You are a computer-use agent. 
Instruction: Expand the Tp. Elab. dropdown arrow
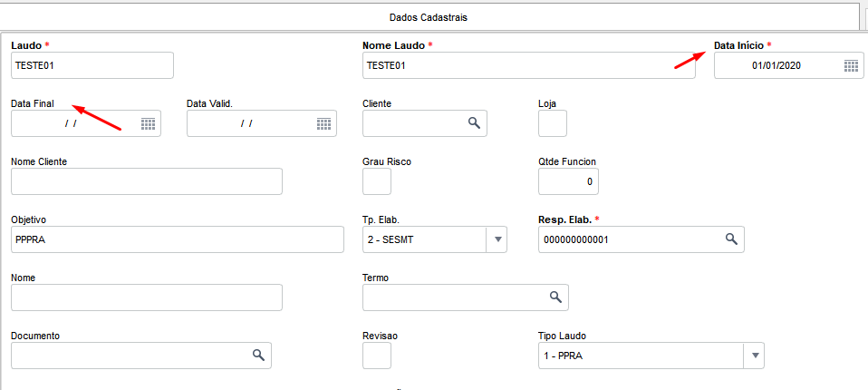pos(497,239)
